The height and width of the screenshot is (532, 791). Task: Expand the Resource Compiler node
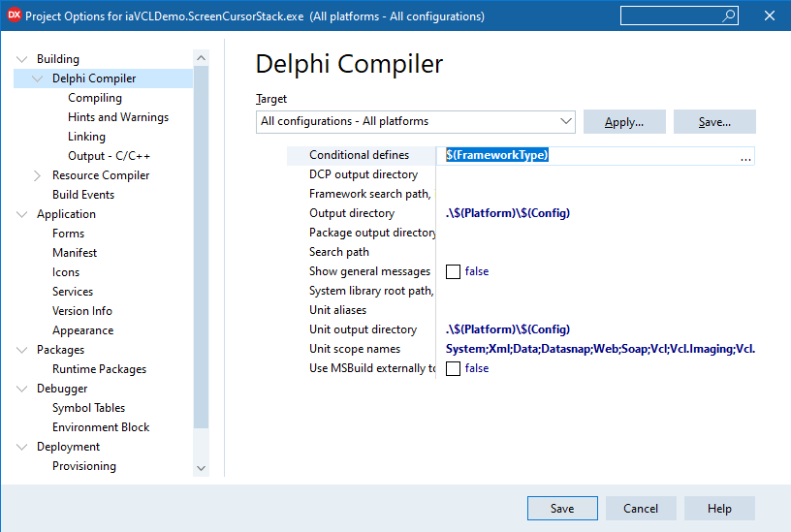coord(38,175)
